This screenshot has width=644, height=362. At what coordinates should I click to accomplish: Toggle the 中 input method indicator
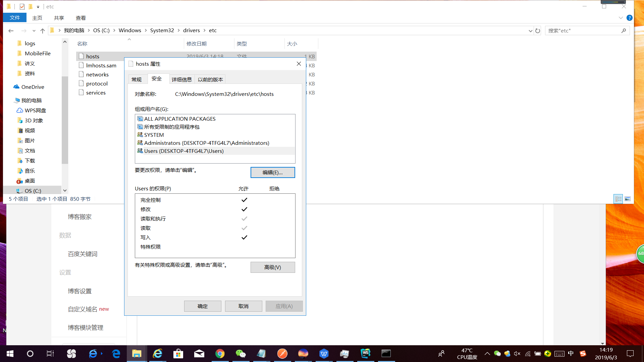[x=571, y=353]
